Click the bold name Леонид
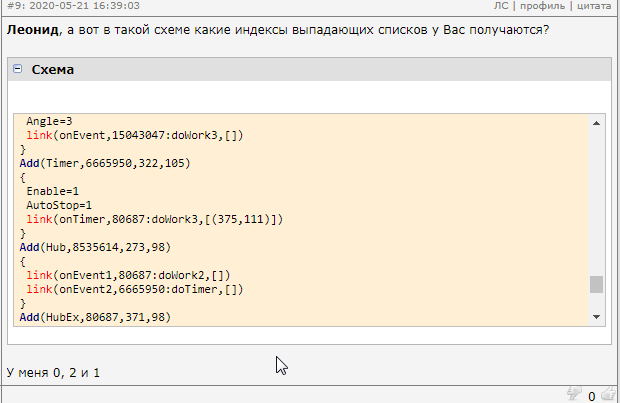Viewport: 620px width, 403px height. [x=32, y=29]
